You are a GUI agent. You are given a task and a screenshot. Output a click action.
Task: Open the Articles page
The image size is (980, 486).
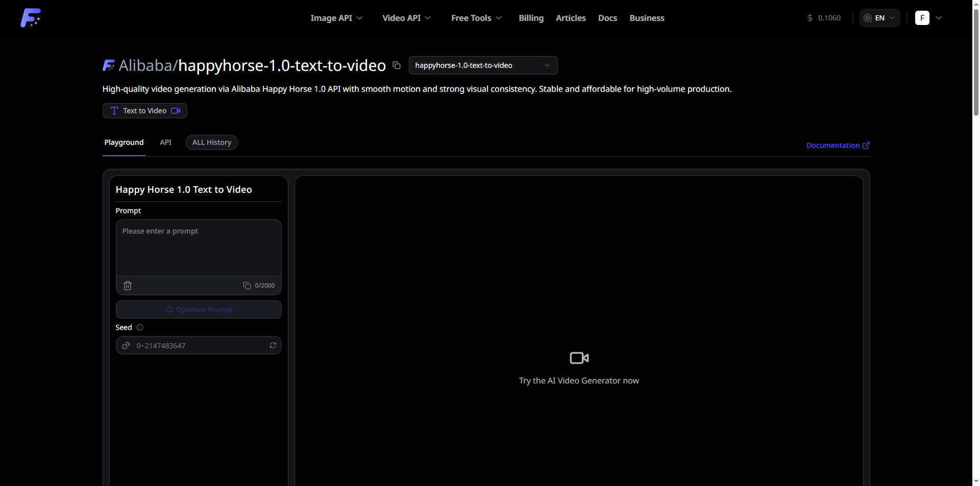click(x=571, y=18)
